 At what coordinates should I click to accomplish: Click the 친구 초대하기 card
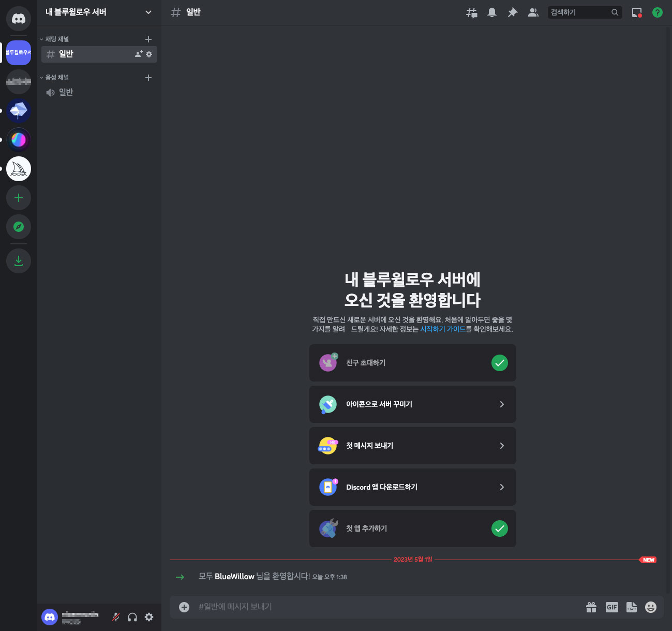413,363
